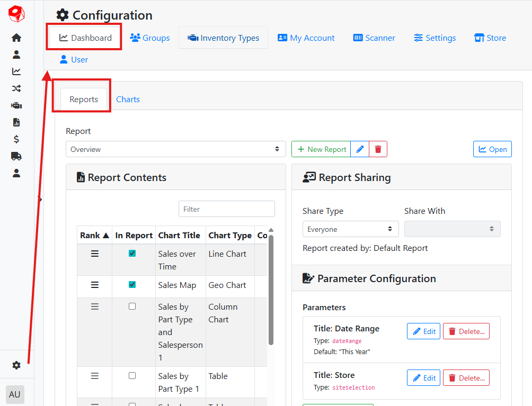532x406 pixels.
Task: Uncheck Sales over Time in report checkbox
Action: point(132,254)
